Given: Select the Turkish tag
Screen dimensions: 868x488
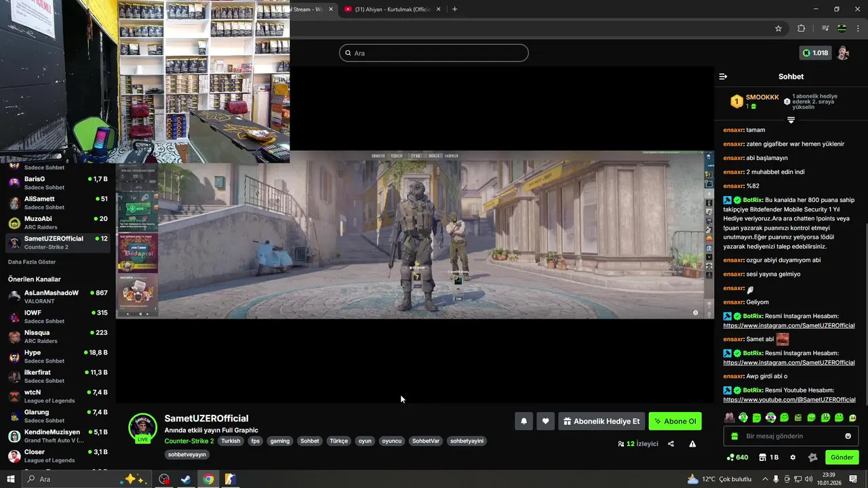Looking at the screenshot, I should (231, 441).
